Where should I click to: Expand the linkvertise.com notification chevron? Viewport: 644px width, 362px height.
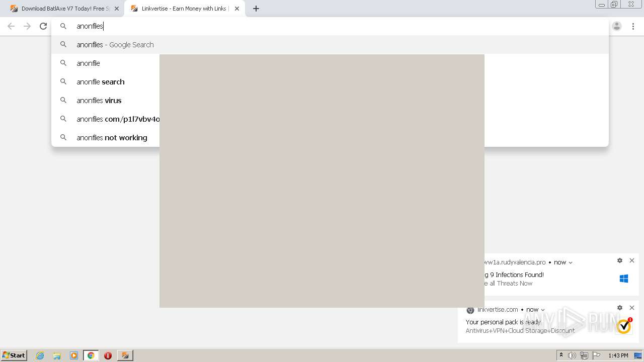click(542, 310)
